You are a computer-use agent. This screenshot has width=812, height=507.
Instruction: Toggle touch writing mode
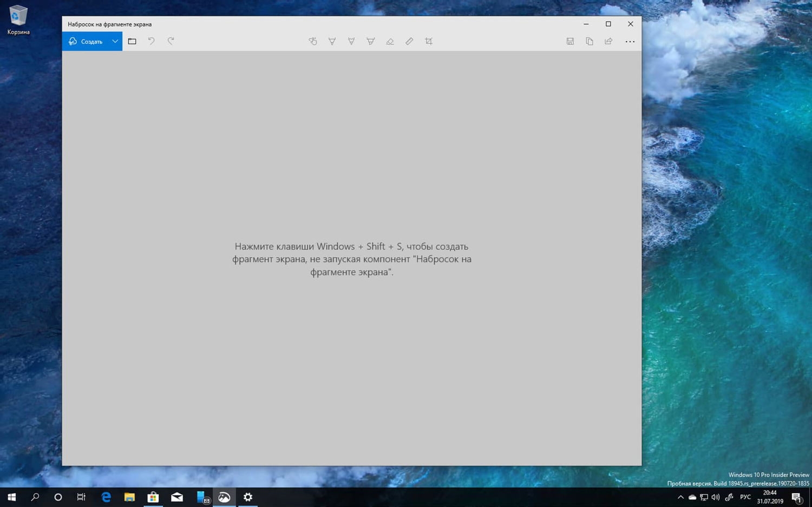click(313, 41)
